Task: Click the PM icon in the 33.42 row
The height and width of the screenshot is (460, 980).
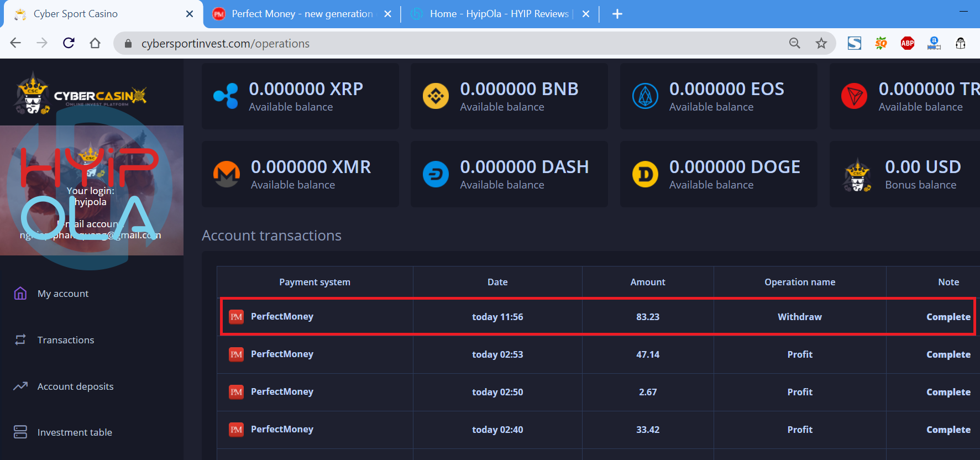Action: 237,430
